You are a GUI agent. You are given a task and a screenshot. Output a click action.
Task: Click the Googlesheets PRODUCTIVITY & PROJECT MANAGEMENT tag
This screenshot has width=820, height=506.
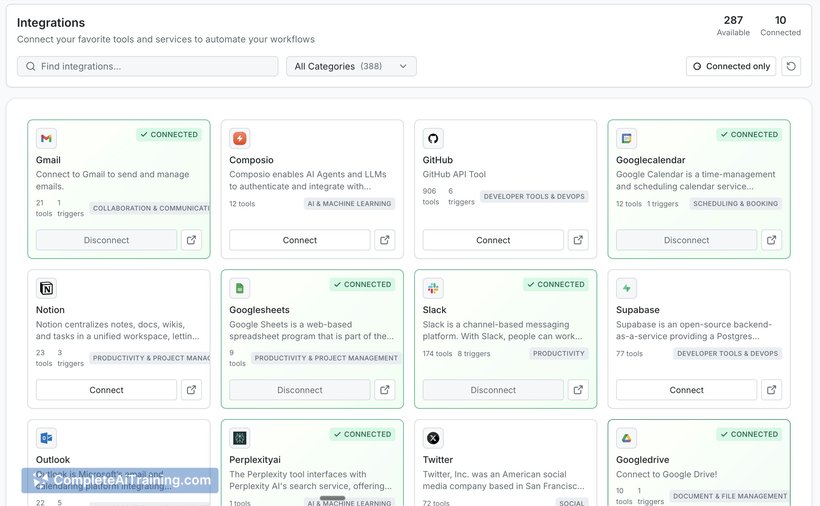326,358
